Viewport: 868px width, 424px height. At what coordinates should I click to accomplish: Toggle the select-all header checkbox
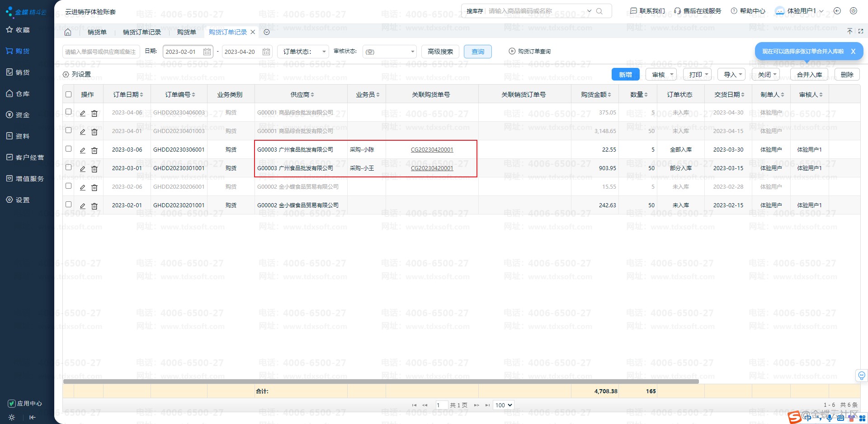[x=69, y=95]
